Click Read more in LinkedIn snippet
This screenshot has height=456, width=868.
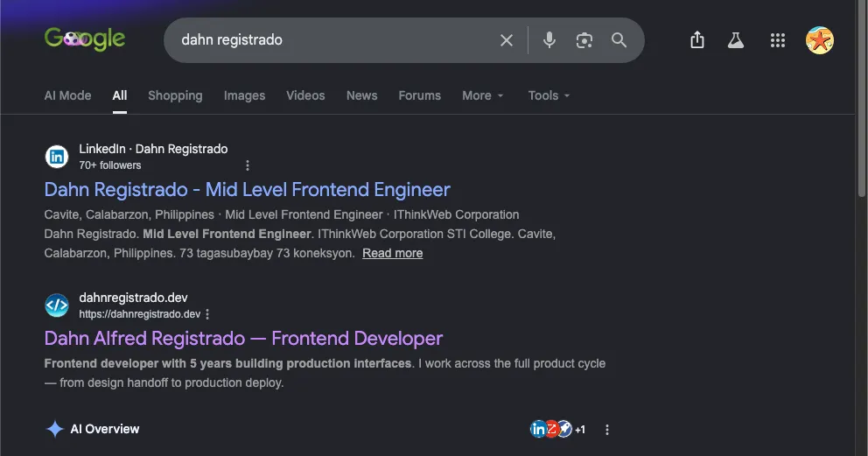tap(393, 253)
